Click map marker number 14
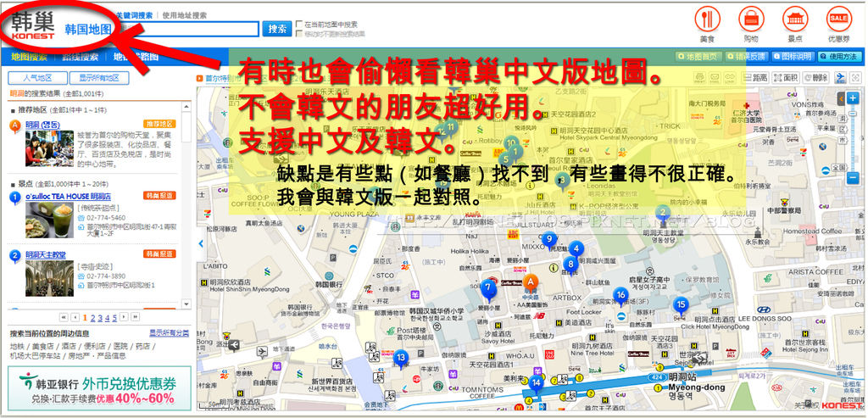The width and height of the screenshot is (868, 418). [x=536, y=383]
